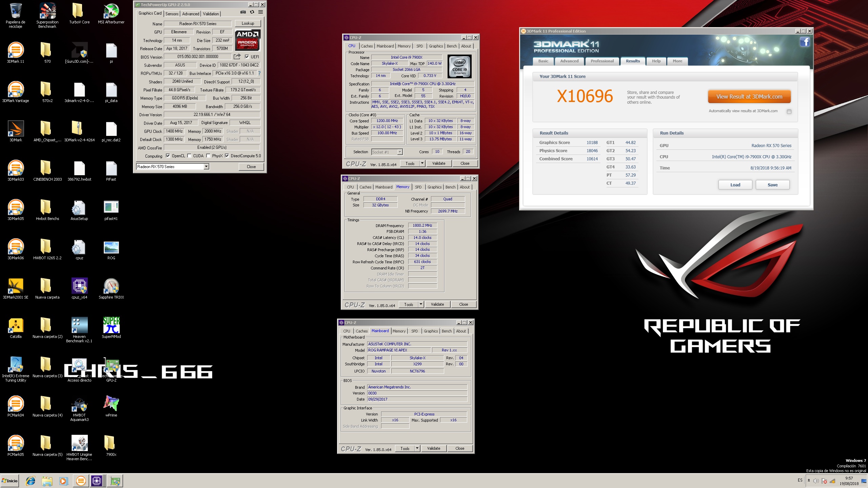The image size is (868, 488).
Task: Click the 3DMark 11 taskbar icon
Action: [81, 481]
